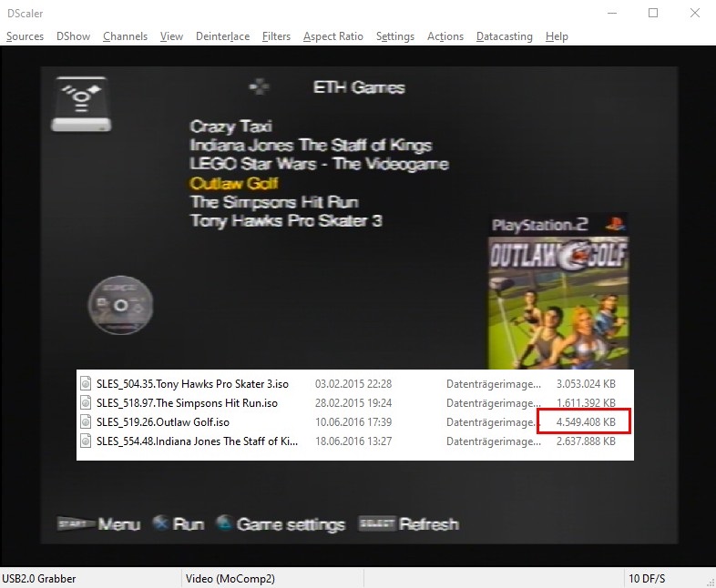
Task: Click size 1.611.392 KB
Action: pos(586,403)
